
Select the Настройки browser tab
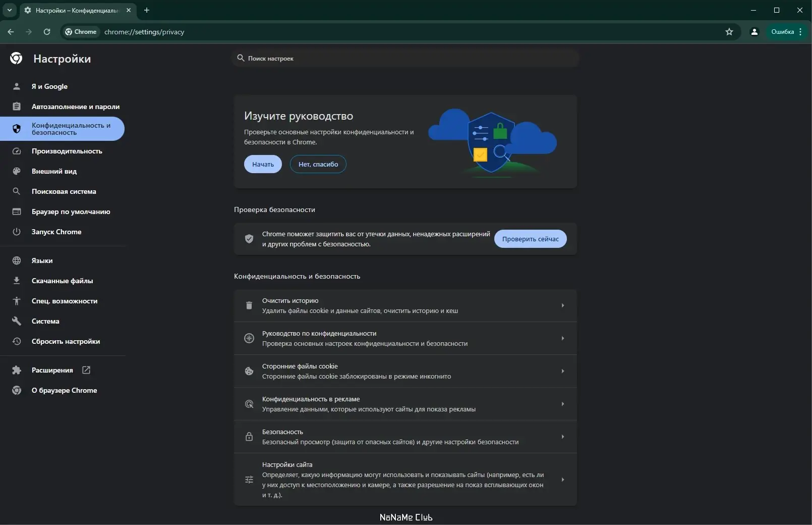coord(71,10)
